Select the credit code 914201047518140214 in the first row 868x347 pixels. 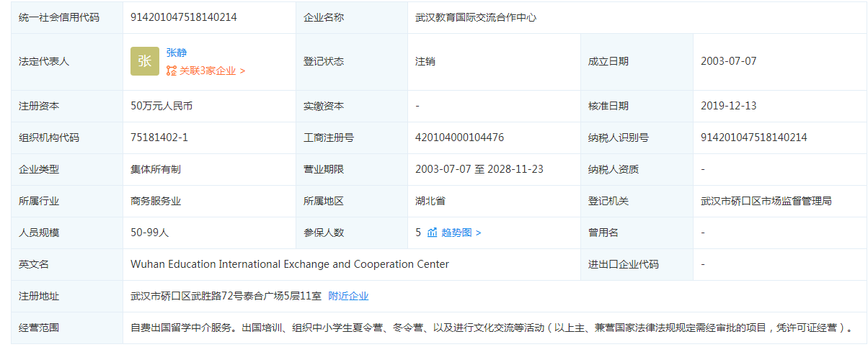pos(184,17)
